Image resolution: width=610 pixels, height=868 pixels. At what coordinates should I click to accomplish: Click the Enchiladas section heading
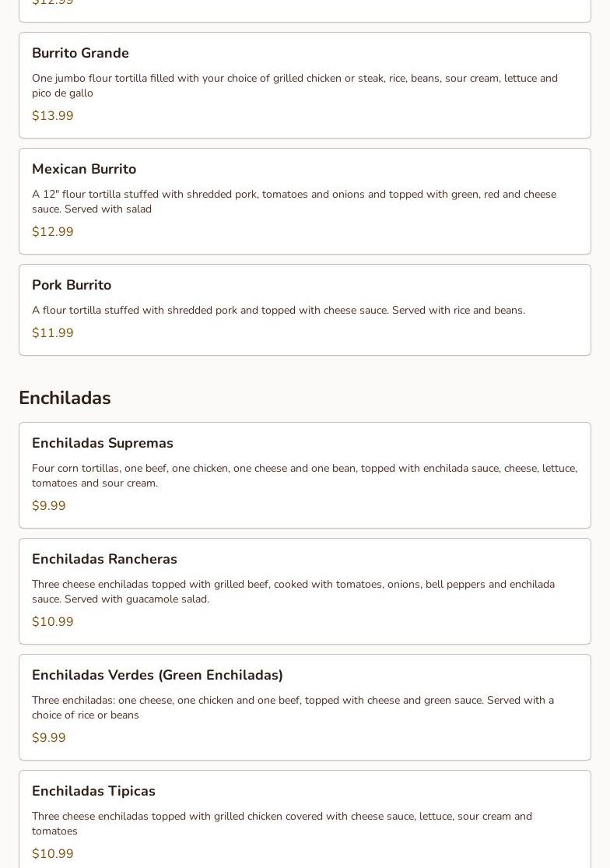(x=65, y=398)
